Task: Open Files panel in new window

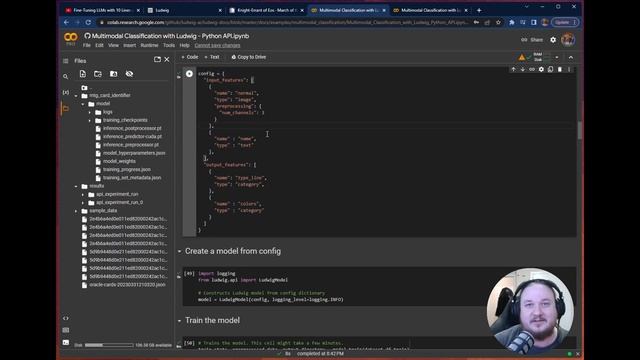Action: 157,60
